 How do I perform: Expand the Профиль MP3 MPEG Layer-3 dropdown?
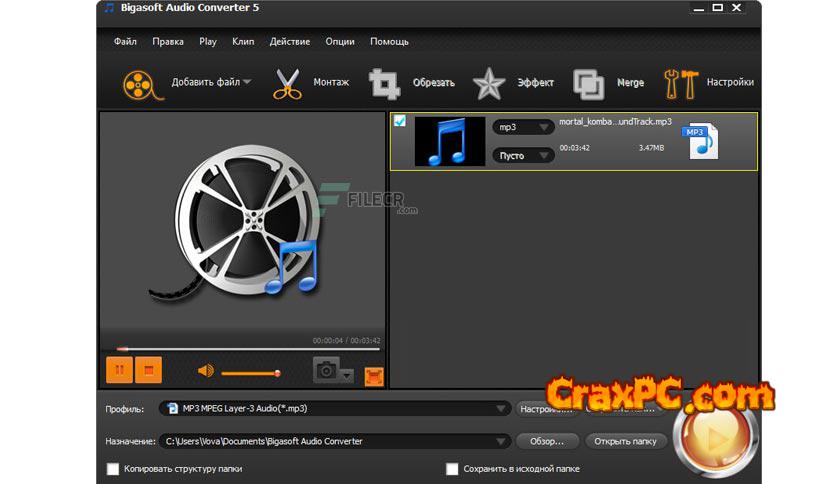point(502,409)
